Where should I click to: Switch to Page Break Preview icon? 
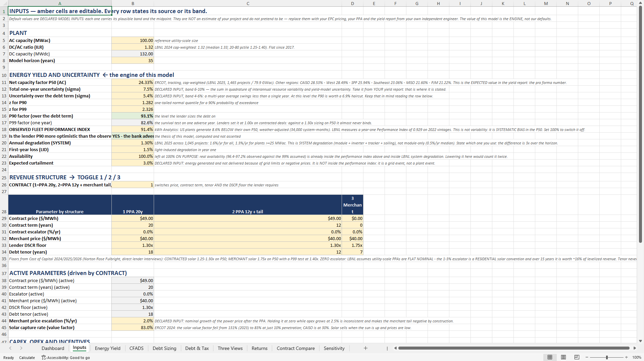tap(577, 357)
